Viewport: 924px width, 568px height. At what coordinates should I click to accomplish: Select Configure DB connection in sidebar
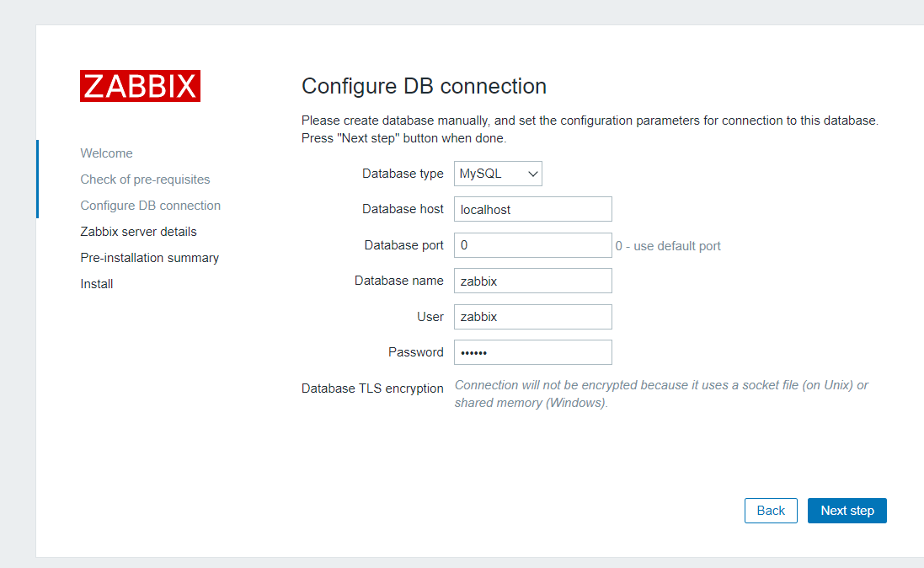click(150, 206)
